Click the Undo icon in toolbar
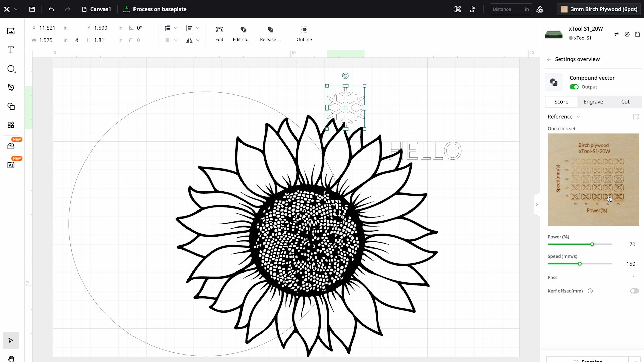 (51, 9)
